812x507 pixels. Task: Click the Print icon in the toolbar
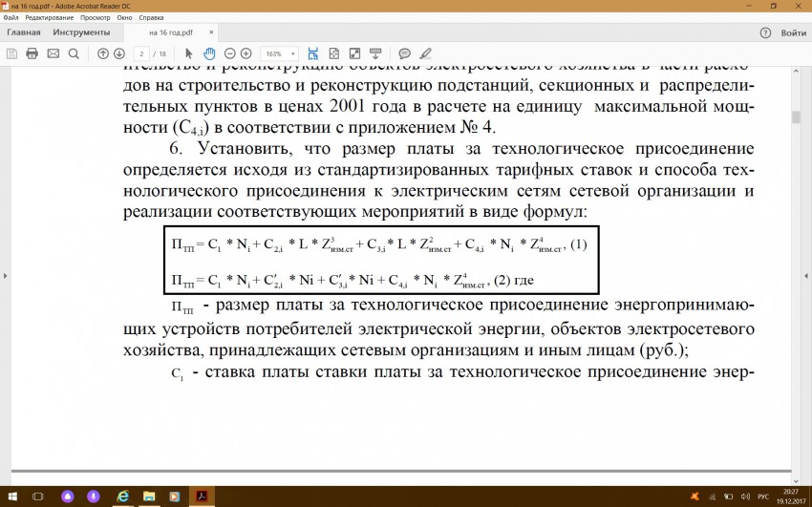point(32,53)
